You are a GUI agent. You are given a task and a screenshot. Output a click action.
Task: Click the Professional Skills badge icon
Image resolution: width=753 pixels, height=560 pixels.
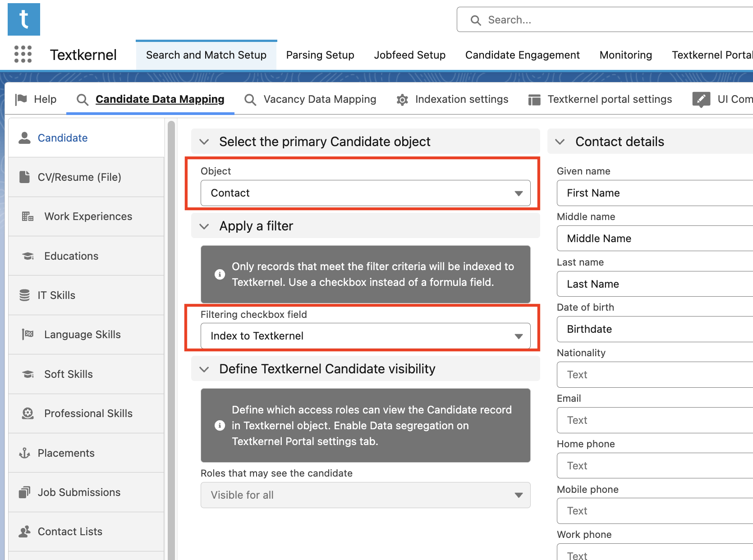tap(28, 413)
